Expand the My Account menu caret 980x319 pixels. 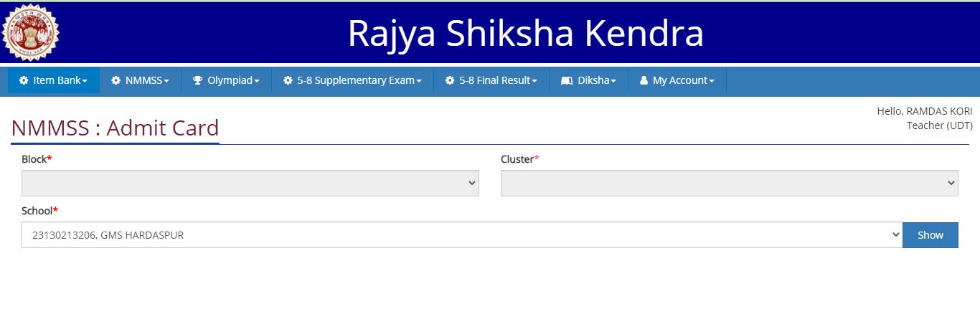pyautogui.click(x=712, y=82)
